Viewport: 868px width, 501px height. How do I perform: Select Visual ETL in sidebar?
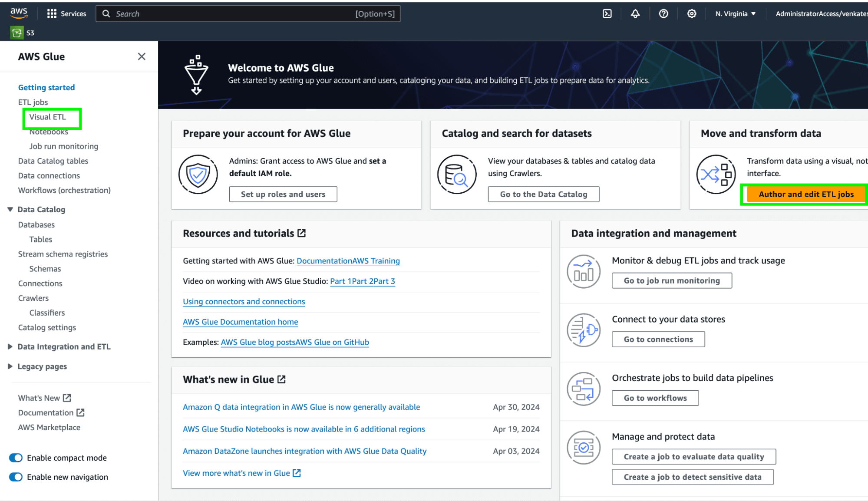point(48,117)
